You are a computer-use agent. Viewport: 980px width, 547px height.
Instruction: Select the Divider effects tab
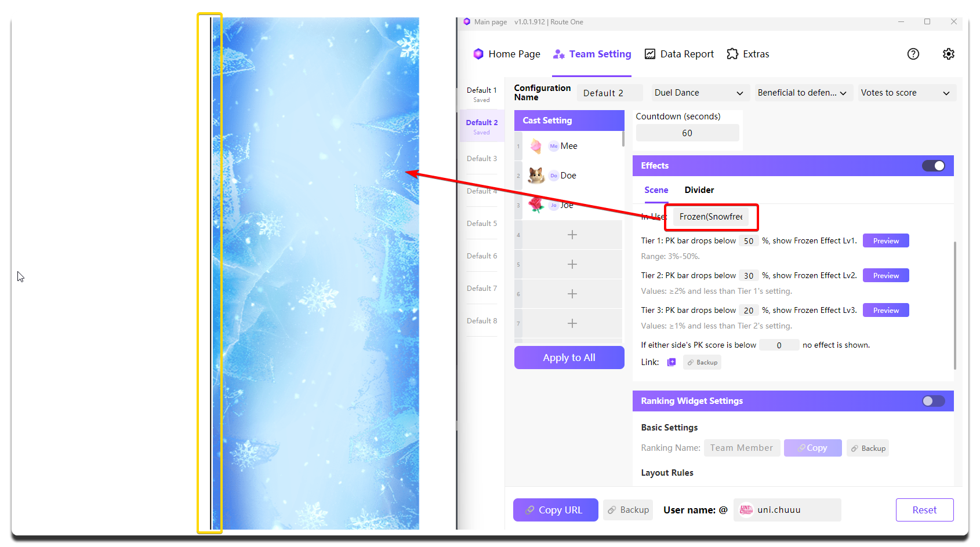point(699,190)
